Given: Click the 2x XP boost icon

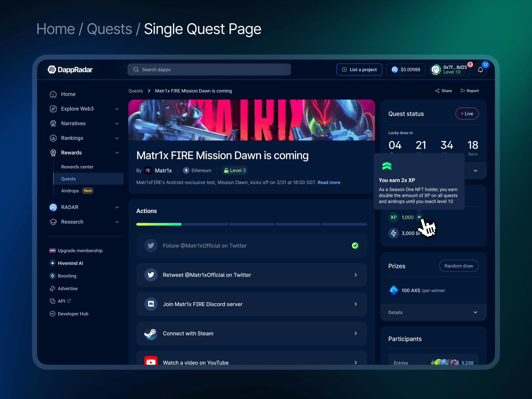Looking at the screenshot, I should (x=419, y=217).
